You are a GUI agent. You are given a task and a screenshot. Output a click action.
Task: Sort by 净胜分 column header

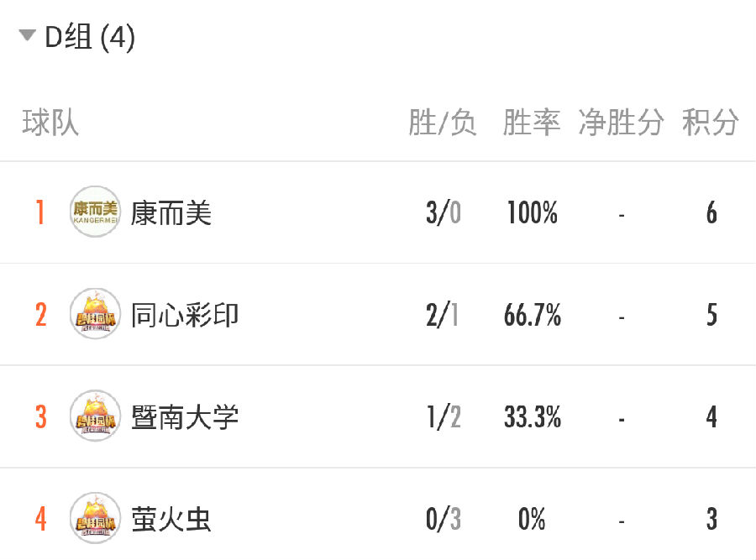621,123
